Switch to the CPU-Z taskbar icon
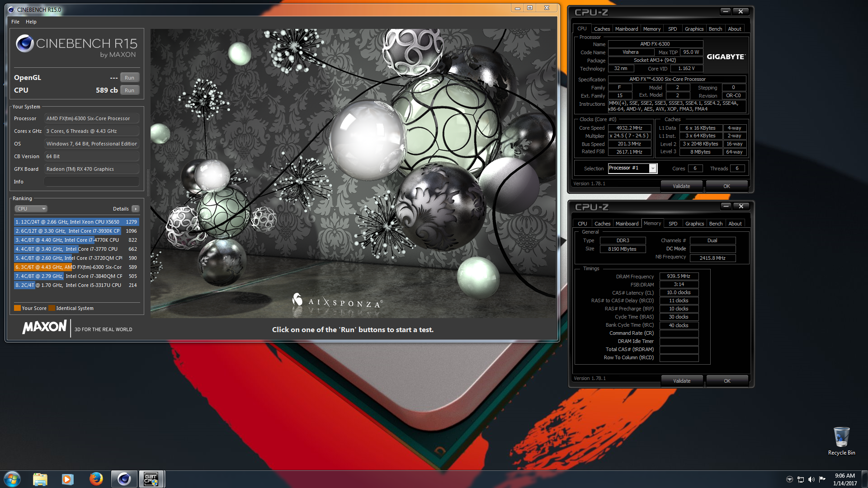Screen dimensions: 868x488 (151, 479)
